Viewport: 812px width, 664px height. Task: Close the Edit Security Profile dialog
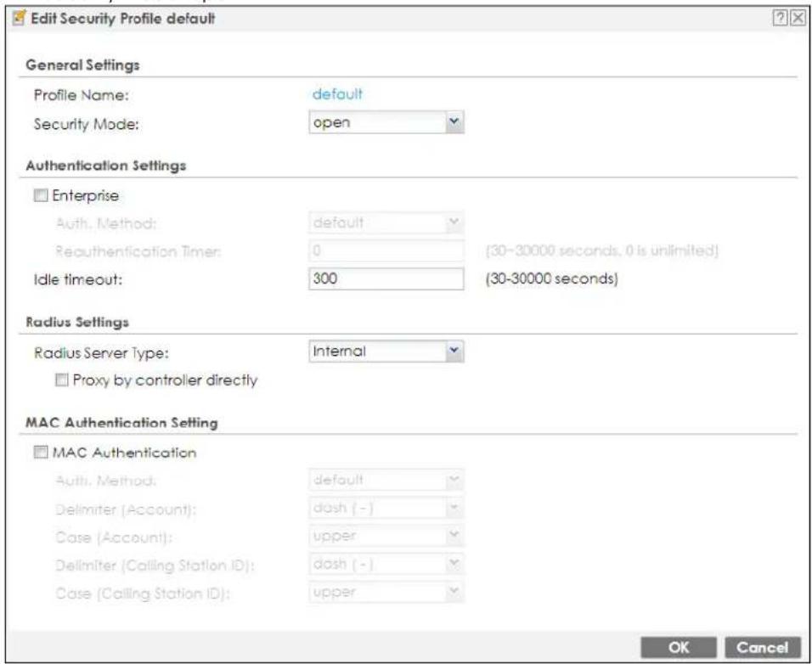798,19
